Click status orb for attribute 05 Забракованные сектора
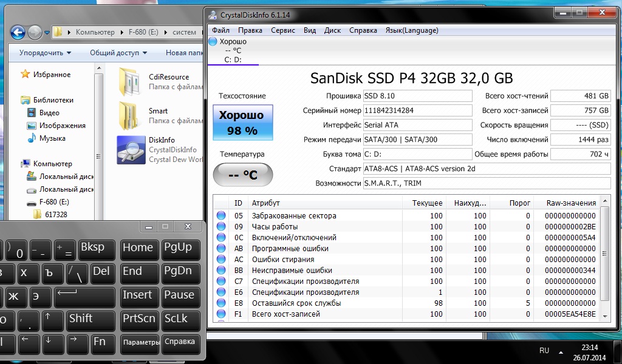 pyautogui.click(x=221, y=216)
